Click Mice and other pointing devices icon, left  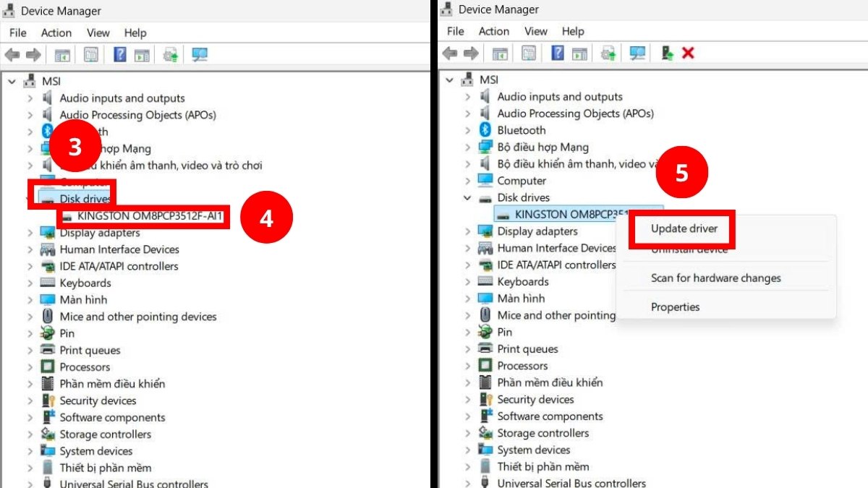tap(48, 317)
